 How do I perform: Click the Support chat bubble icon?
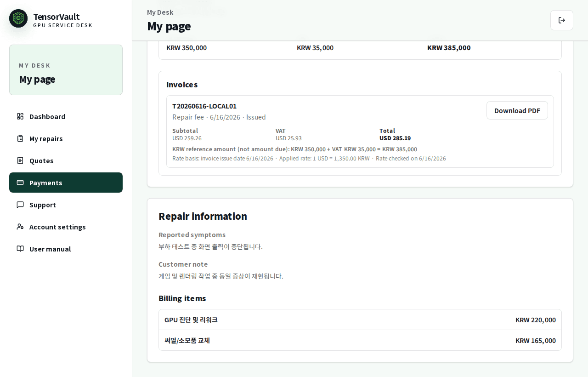tap(20, 205)
